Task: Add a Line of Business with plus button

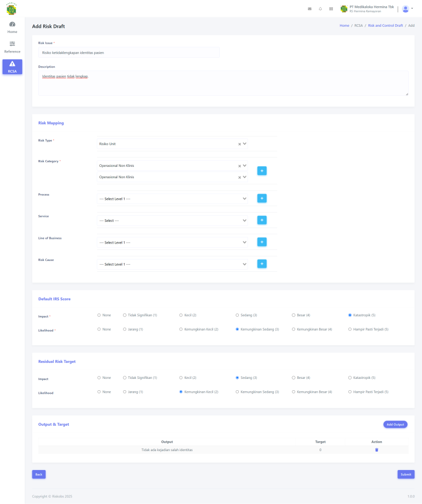Action: 262,242
